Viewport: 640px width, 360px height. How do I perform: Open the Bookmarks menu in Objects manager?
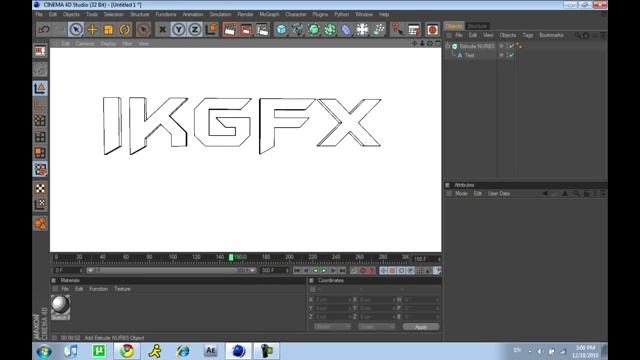(x=551, y=35)
